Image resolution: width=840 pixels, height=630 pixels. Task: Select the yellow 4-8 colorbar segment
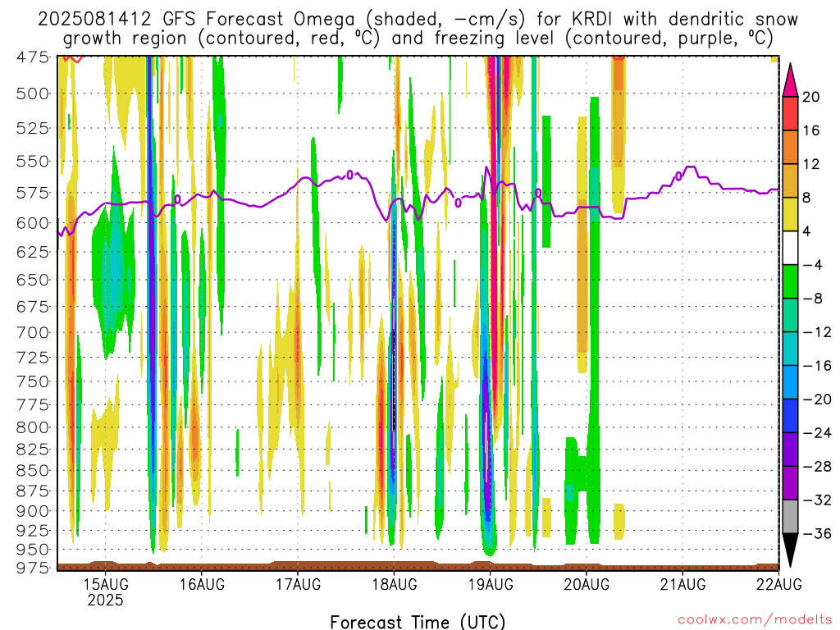coord(790,214)
